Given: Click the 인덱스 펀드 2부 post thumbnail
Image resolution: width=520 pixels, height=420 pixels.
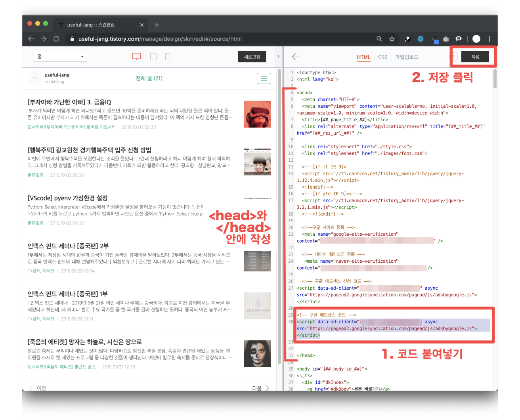Looking at the screenshot, I should pyautogui.click(x=257, y=261).
